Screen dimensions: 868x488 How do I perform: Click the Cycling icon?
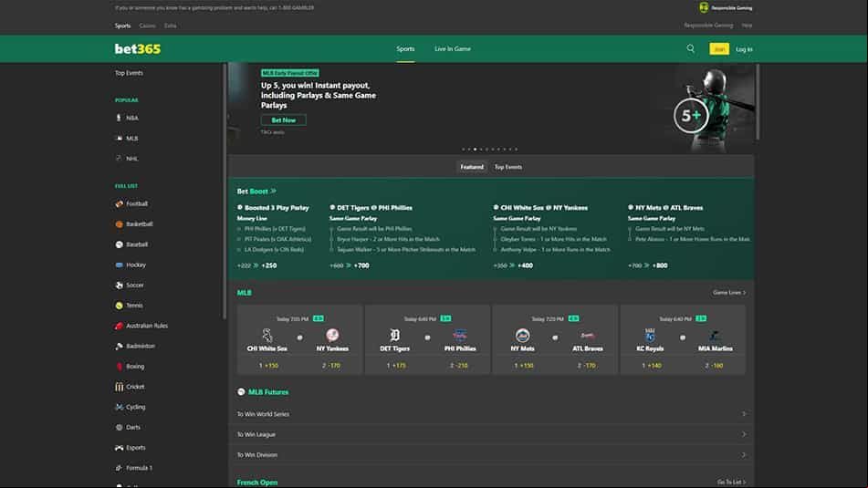click(x=119, y=407)
